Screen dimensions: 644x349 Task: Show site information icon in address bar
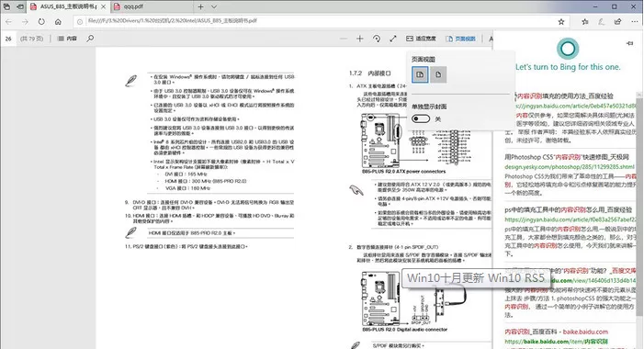click(80, 22)
